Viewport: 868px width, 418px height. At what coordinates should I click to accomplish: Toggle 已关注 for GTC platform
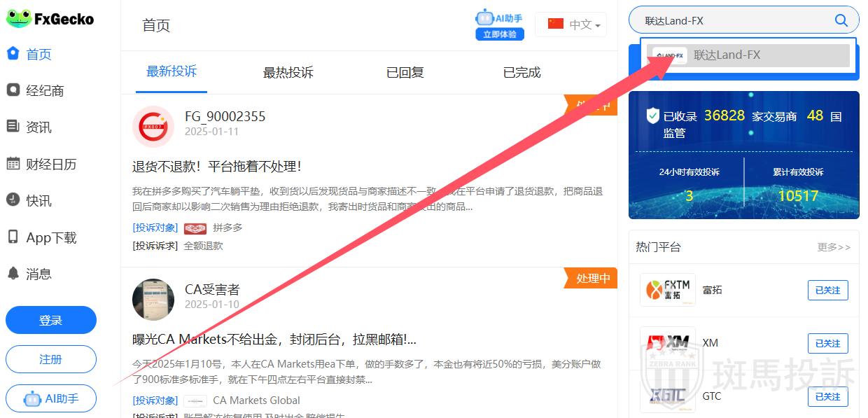point(827,396)
